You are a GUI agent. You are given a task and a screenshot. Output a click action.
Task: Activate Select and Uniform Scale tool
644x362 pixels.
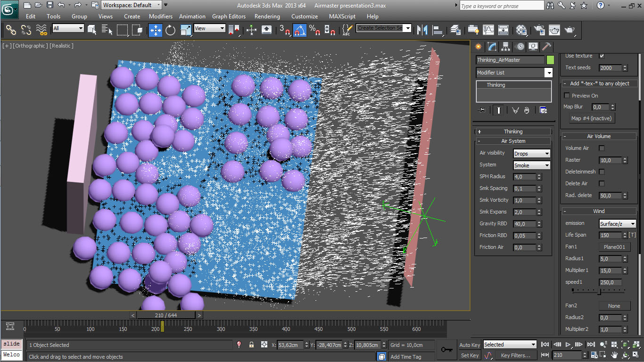pos(186,30)
